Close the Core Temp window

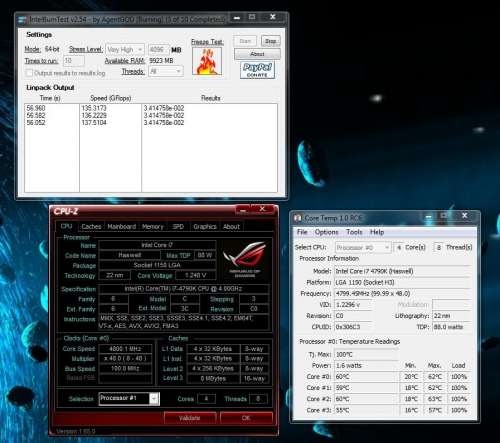click(x=465, y=216)
